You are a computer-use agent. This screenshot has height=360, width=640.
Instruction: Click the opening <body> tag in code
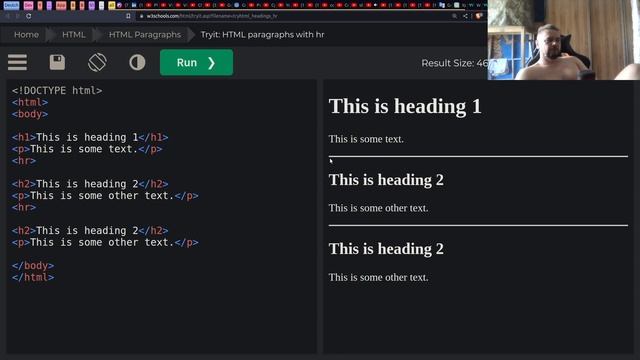click(x=30, y=114)
